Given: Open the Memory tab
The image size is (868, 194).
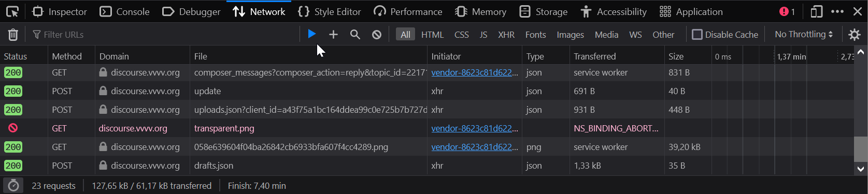Looking at the screenshot, I should [x=480, y=11].
